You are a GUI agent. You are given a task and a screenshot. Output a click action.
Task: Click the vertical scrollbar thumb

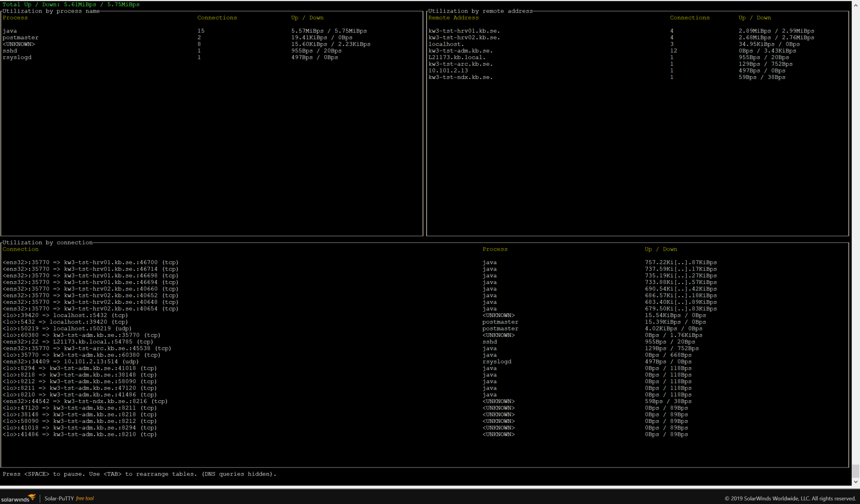tap(855, 471)
